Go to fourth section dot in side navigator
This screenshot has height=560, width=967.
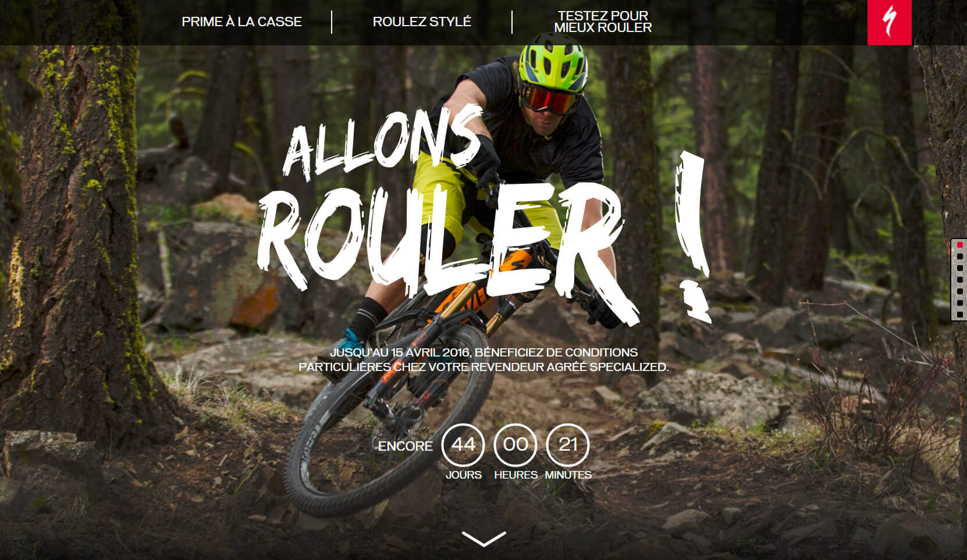coord(959,280)
